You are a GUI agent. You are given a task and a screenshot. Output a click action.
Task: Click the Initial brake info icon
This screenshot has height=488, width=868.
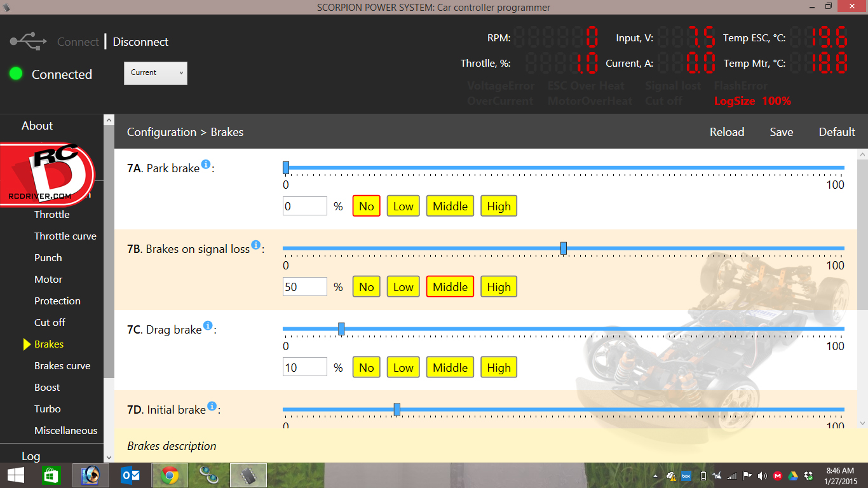tap(212, 406)
